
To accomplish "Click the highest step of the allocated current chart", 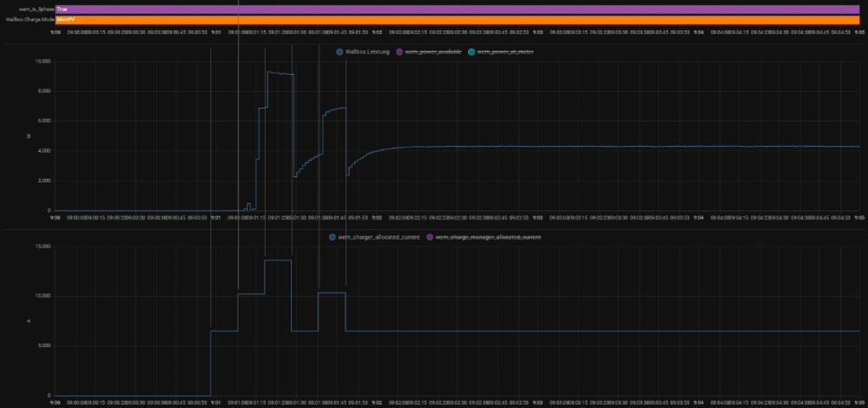I will tap(278, 260).
